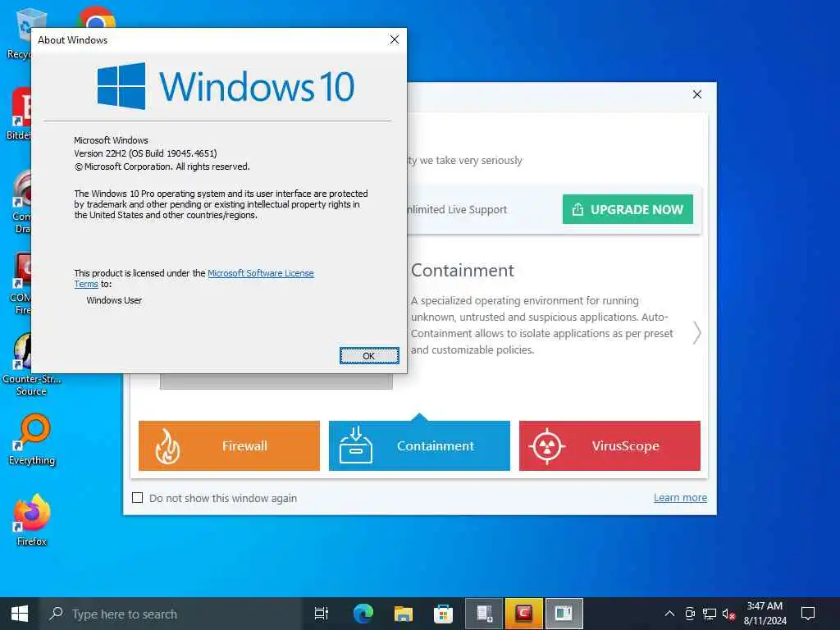The height and width of the screenshot is (630, 840).
Task: Launch Microsoft Edge from the taskbar
Action: tap(363, 614)
